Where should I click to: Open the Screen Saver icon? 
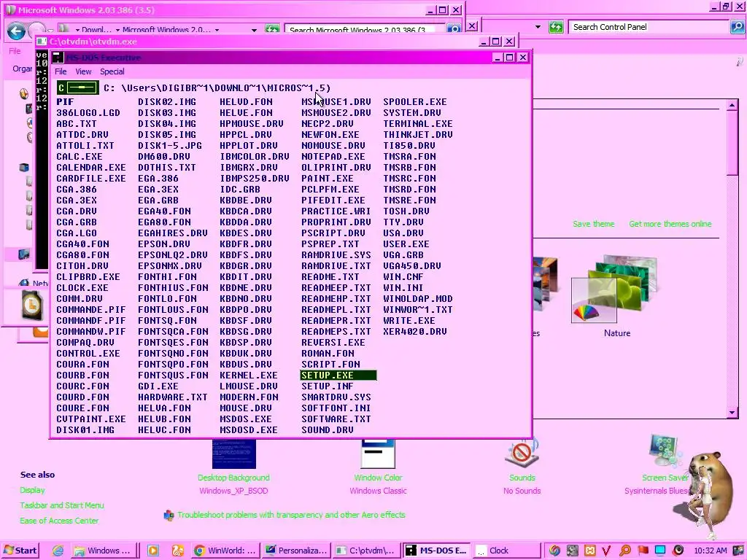click(665, 451)
